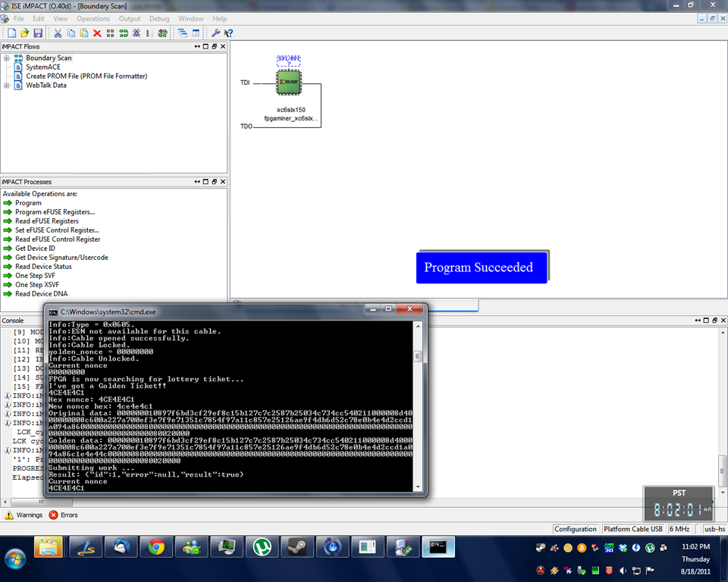Click the chain icon with red arrow
Screen dimensions: 728x582
click(162, 33)
